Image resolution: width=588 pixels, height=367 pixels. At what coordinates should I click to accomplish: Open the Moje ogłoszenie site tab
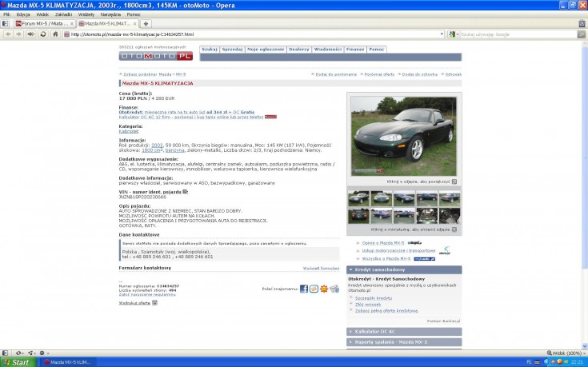266,50
